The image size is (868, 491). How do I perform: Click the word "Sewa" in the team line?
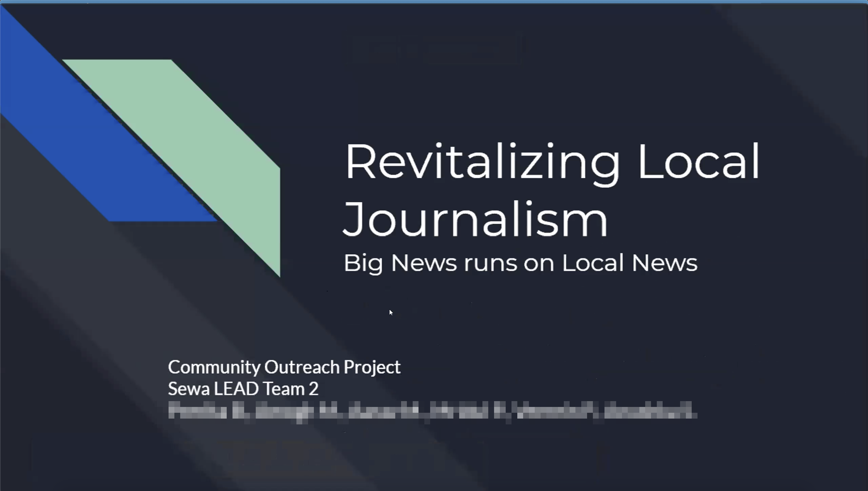[188, 389]
